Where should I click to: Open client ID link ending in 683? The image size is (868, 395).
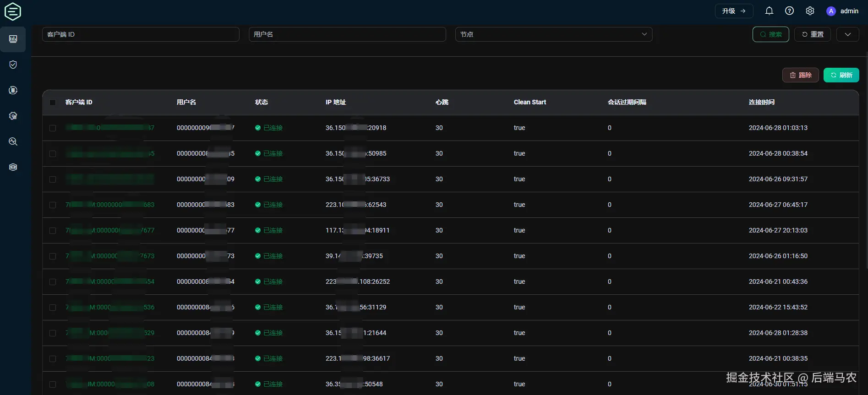(x=110, y=205)
